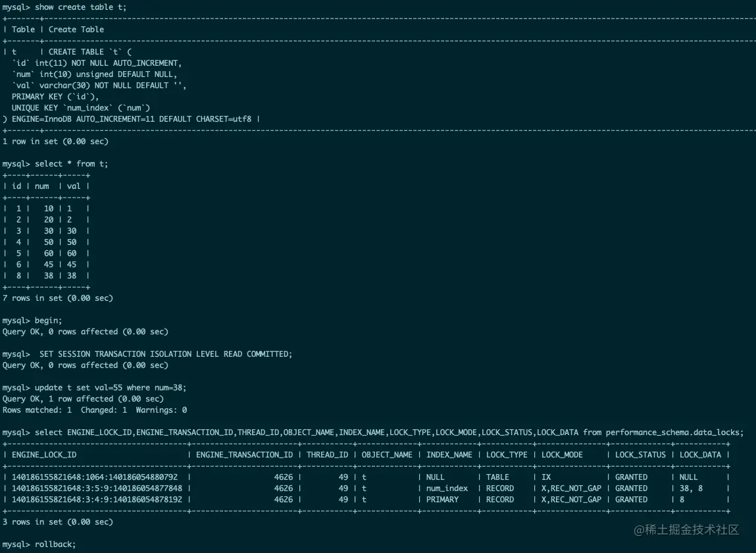Click the 'LOCK_DATA' column header
This screenshot has height=553, width=756.
700,454
